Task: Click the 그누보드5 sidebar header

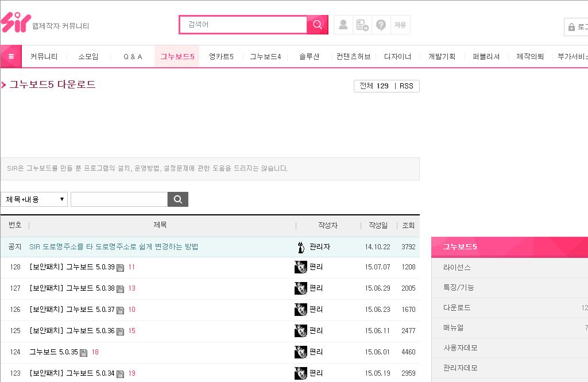Action: pos(510,247)
